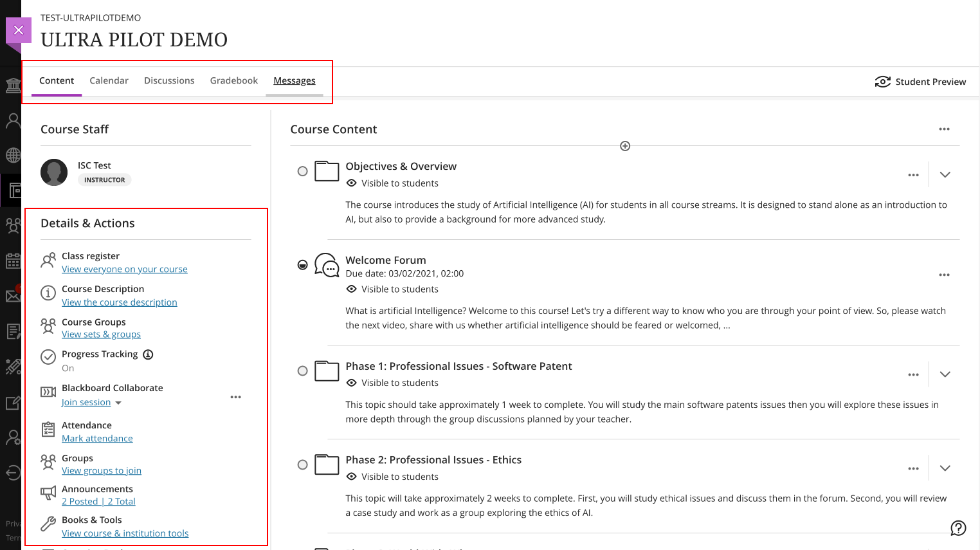
Task: Click the add content plus icon
Action: pos(625,146)
